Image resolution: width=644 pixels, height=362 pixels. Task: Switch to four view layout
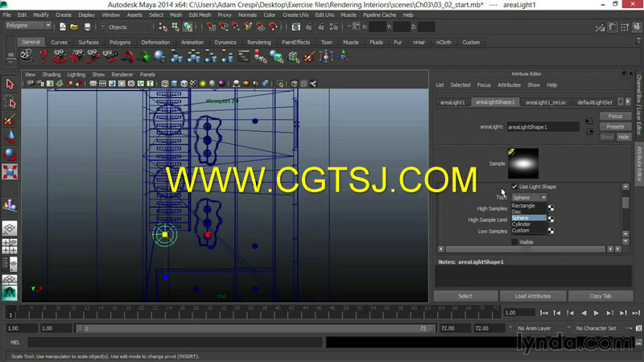pos(10,246)
